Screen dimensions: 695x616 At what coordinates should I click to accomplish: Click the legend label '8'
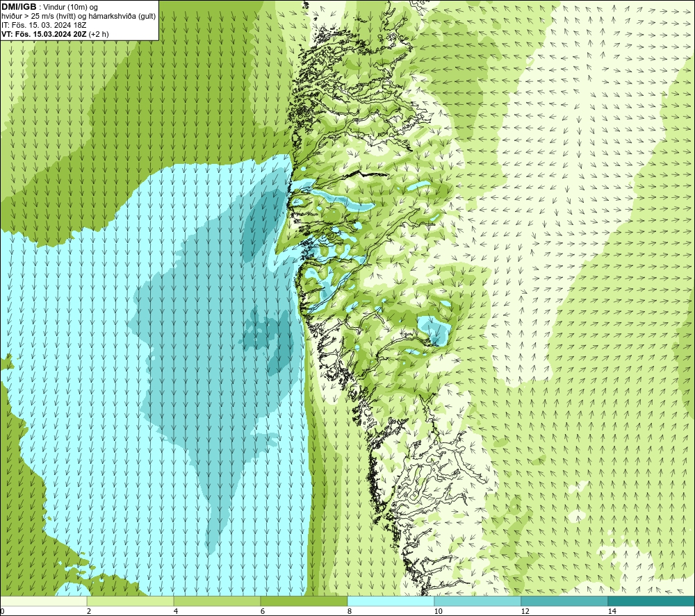tap(350, 611)
